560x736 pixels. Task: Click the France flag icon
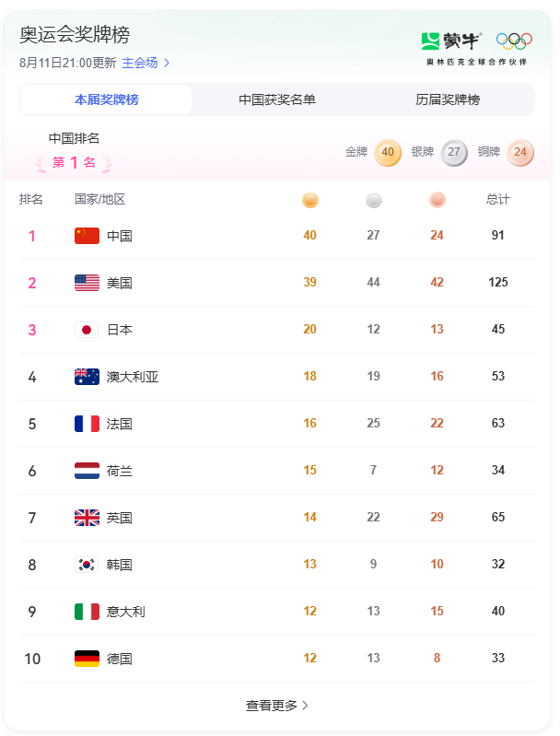coord(87,424)
